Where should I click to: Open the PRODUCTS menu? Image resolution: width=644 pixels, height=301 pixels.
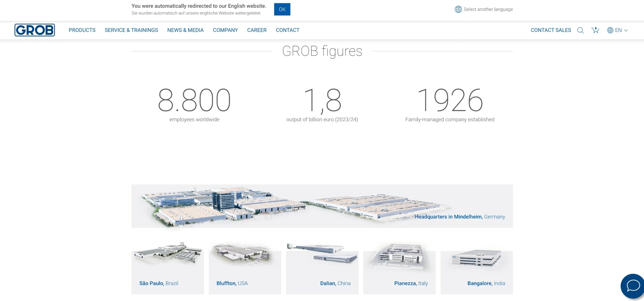coord(82,30)
